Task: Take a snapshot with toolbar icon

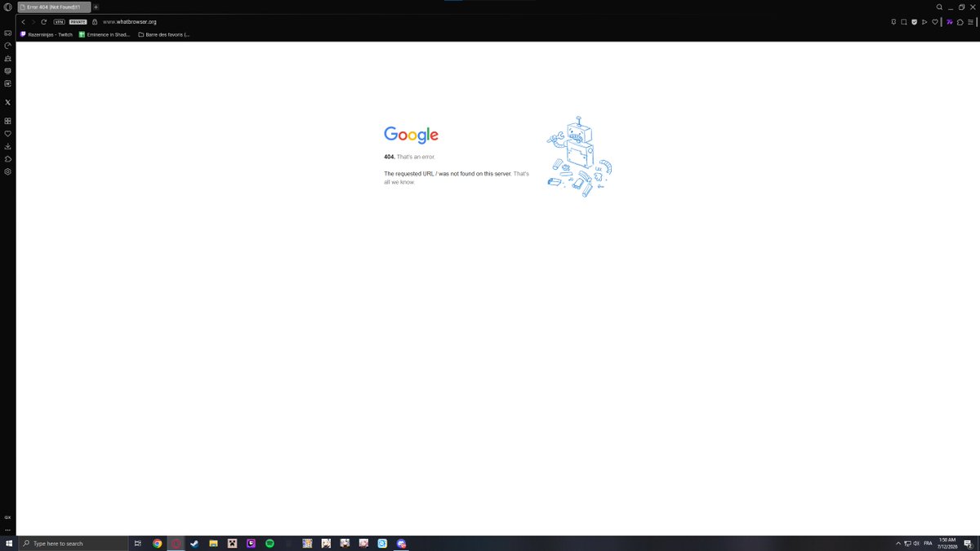Action: click(x=903, y=22)
